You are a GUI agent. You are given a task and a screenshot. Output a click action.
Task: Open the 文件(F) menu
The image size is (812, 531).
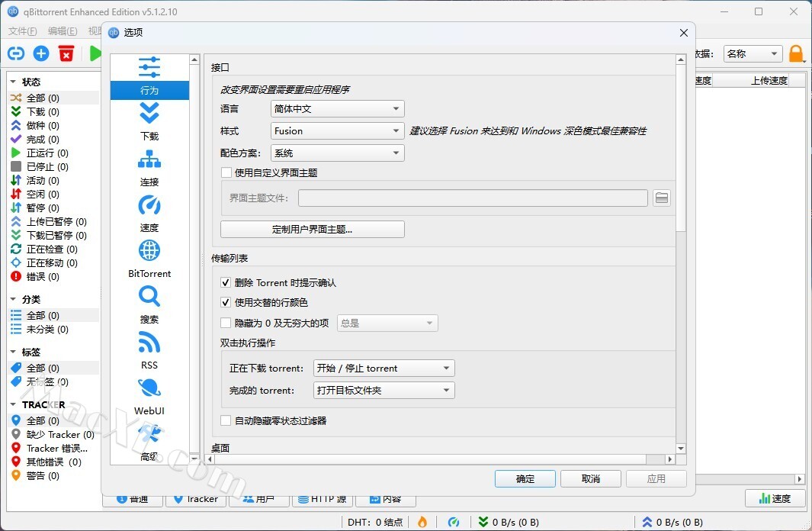click(23, 31)
